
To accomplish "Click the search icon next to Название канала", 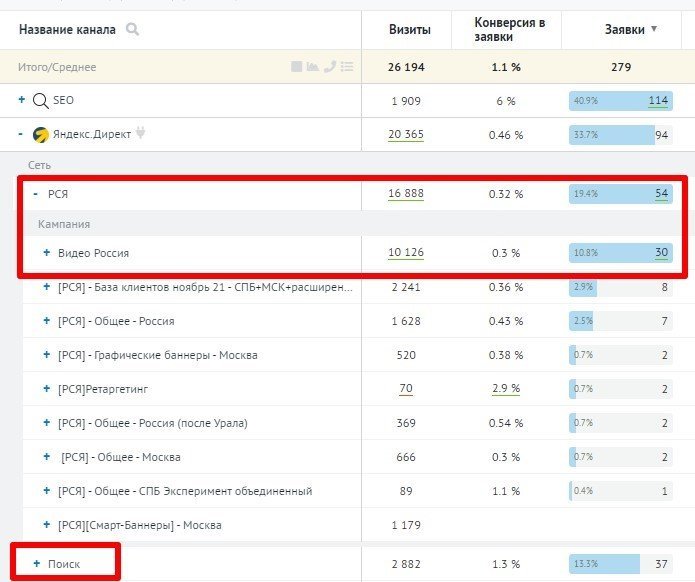I will [x=132, y=30].
